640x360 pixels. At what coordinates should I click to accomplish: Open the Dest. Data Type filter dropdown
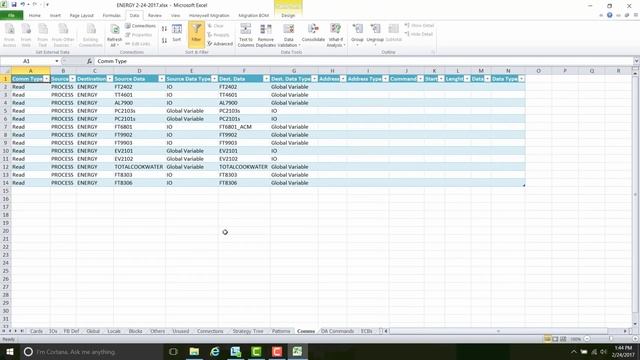point(314,79)
